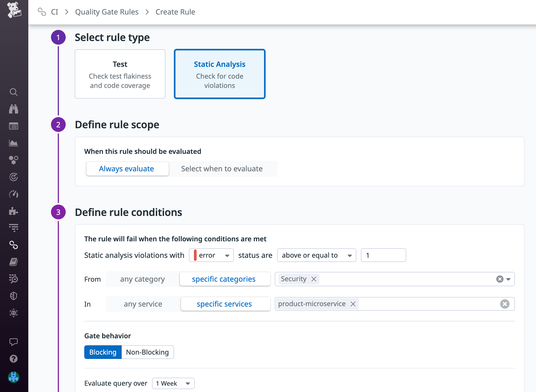
Task: Open the Events list icon
Action: tap(14, 126)
